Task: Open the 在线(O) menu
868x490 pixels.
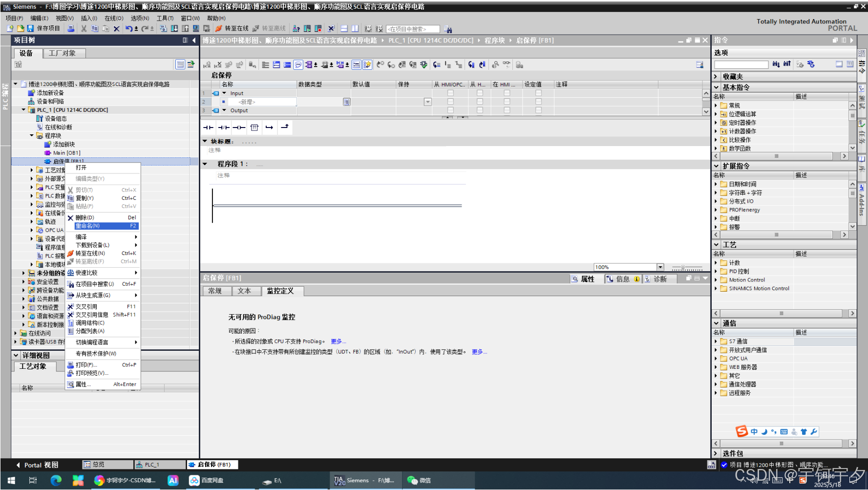Action: (x=114, y=18)
